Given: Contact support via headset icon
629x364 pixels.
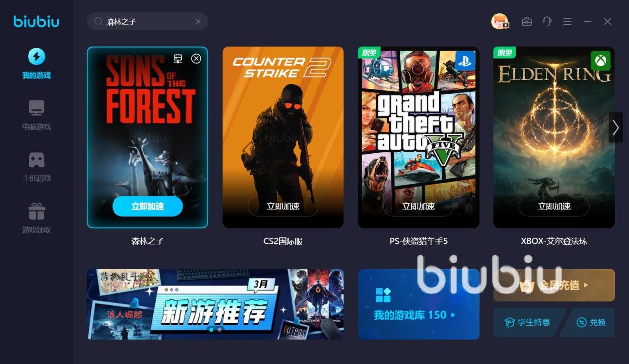Looking at the screenshot, I should (547, 21).
